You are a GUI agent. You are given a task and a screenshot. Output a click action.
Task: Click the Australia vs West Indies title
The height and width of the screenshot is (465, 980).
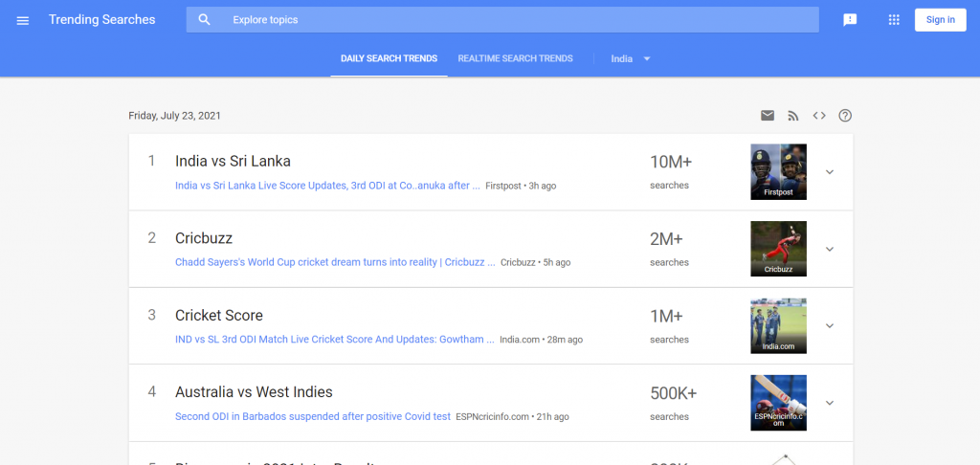pyautogui.click(x=254, y=392)
